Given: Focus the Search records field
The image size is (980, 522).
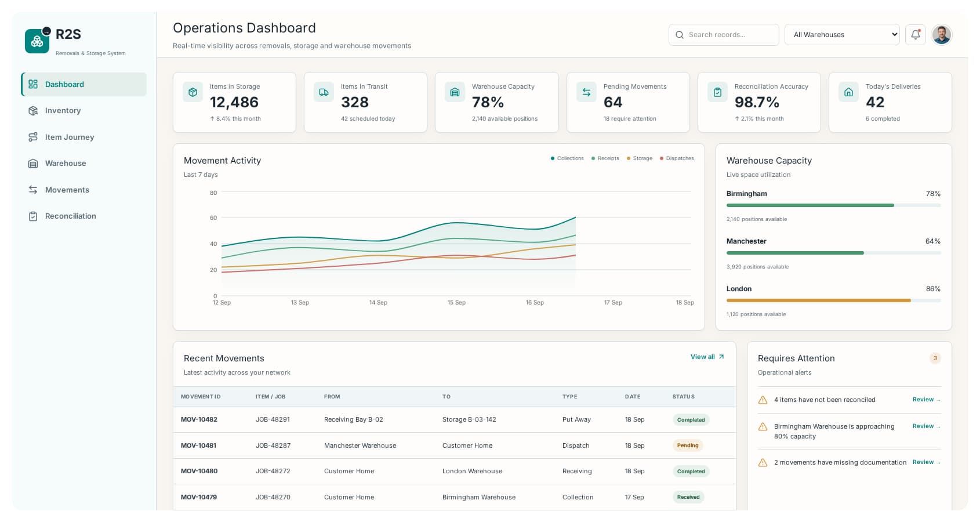Looking at the screenshot, I should [724, 35].
